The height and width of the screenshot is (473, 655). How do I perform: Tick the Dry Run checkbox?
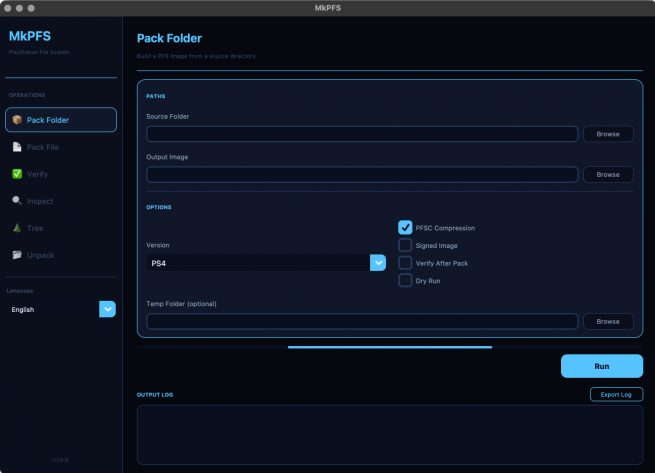[x=405, y=280]
